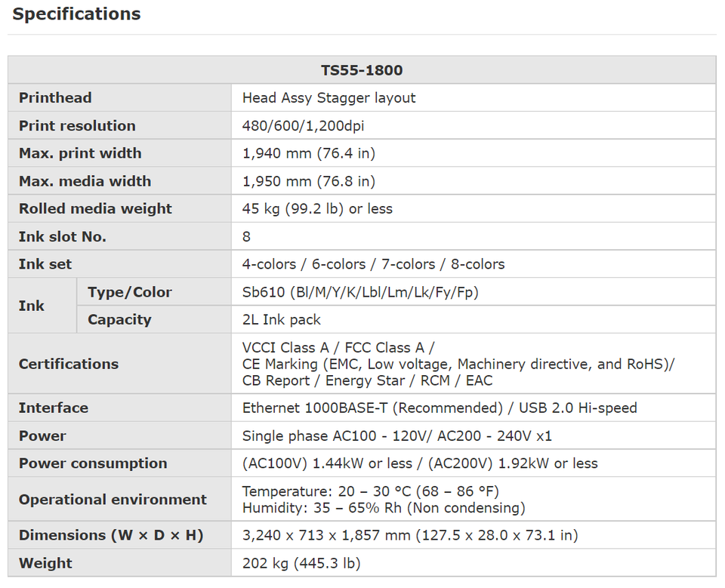Click the Power consumption label

(93, 463)
